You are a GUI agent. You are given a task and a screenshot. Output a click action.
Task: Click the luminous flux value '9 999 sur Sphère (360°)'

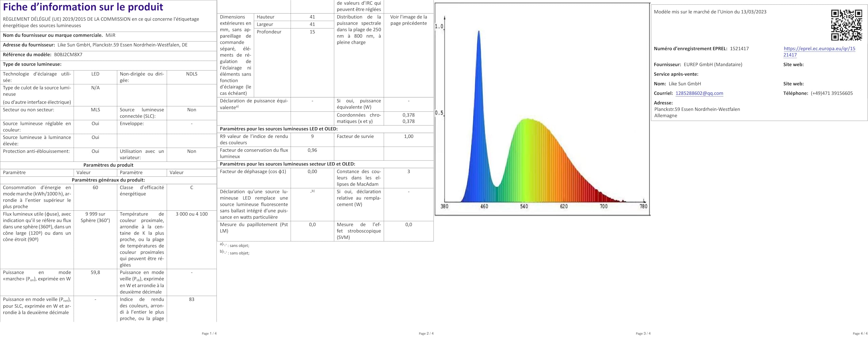tap(95, 217)
